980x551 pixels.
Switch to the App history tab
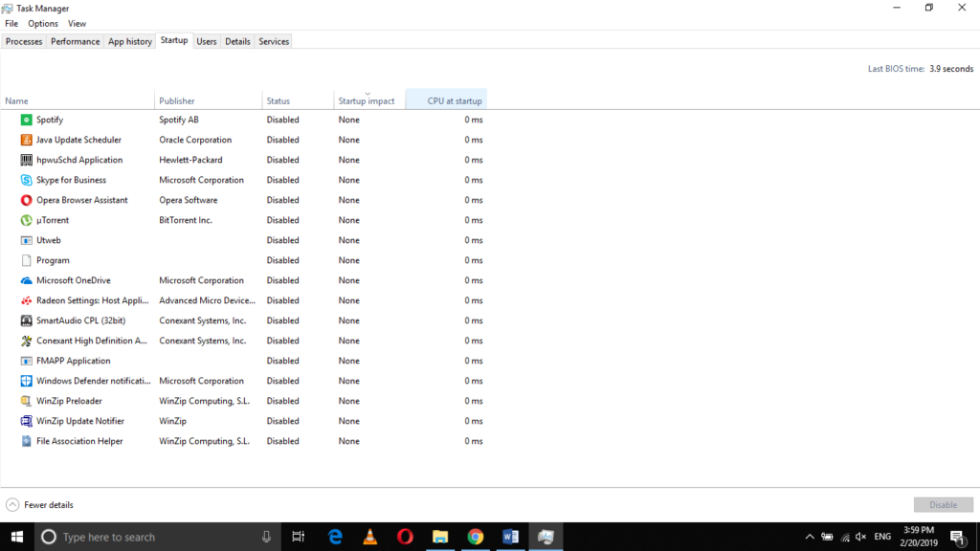pos(130,41)
